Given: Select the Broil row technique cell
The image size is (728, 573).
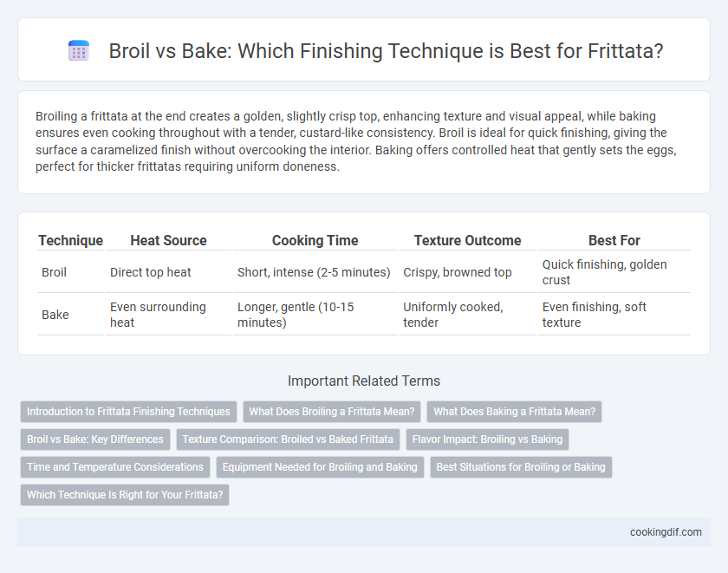Looking at the screenshot, I should [x=70, y=272].
